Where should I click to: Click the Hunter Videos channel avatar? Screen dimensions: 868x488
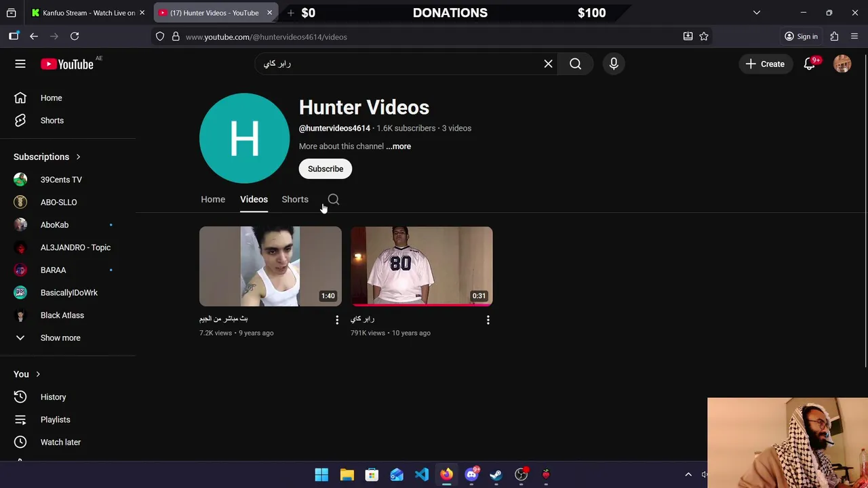tap(244, 138)
